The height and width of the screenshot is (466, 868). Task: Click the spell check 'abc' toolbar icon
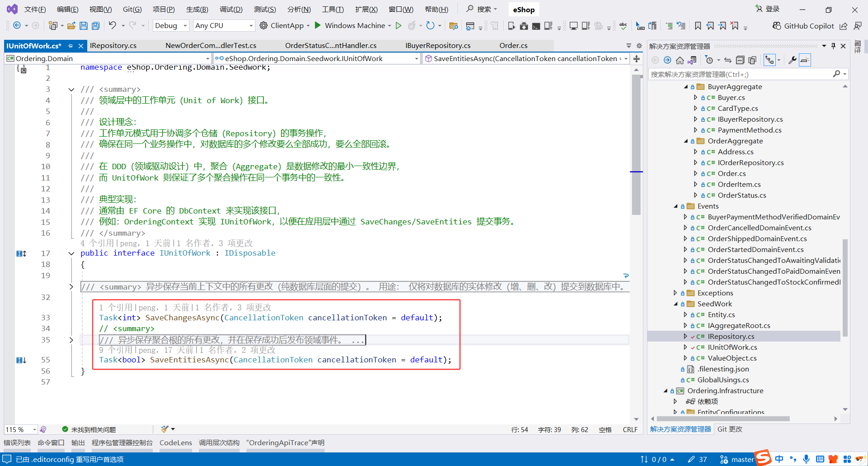[x=623, y=26]
